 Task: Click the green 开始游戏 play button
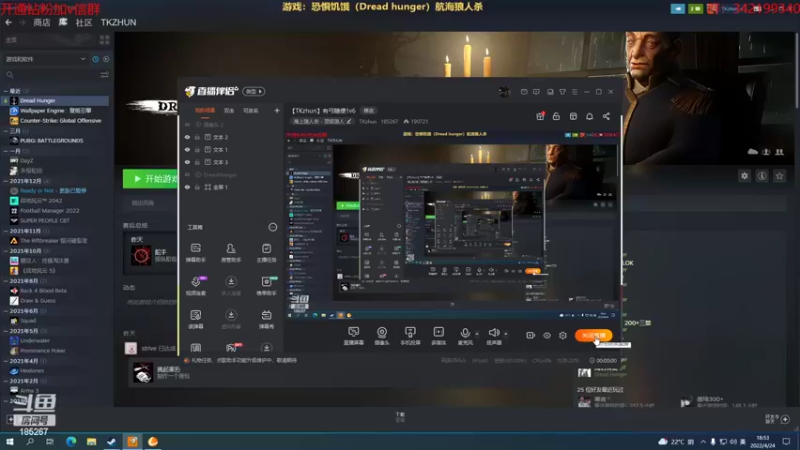coord(150,179)
